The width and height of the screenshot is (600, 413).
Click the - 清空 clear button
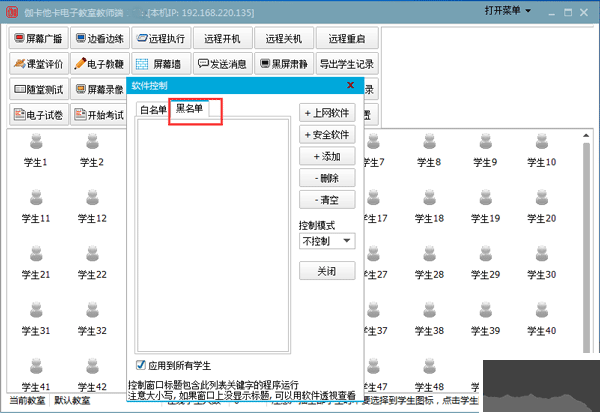coord(327,200)
